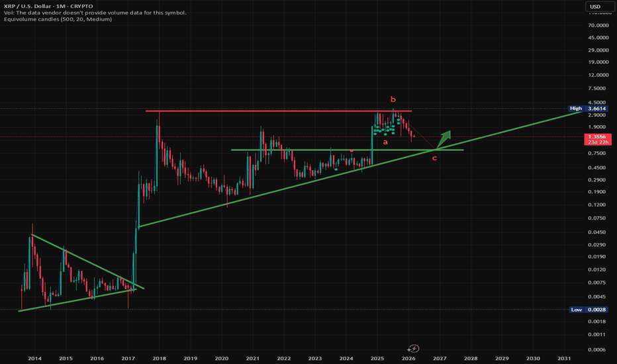Click the 0.0750 price scale value
The image size is (617, 364).
[598, 218]
